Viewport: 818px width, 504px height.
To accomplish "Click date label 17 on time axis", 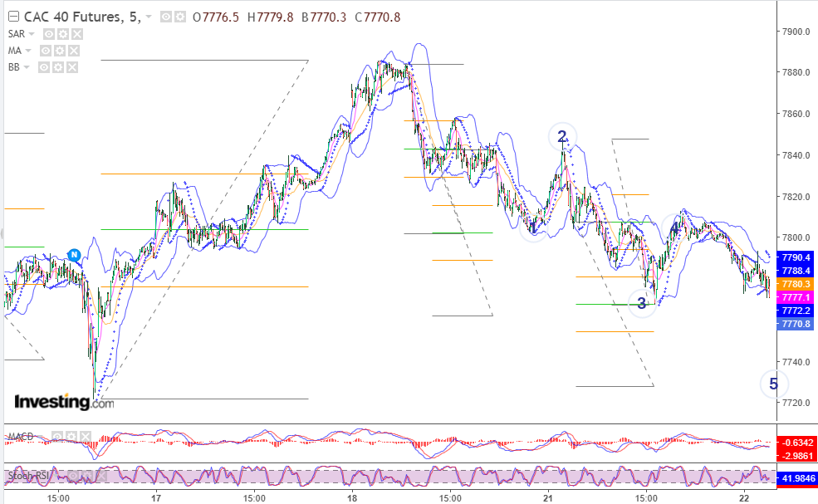I will tap(156, 498).
